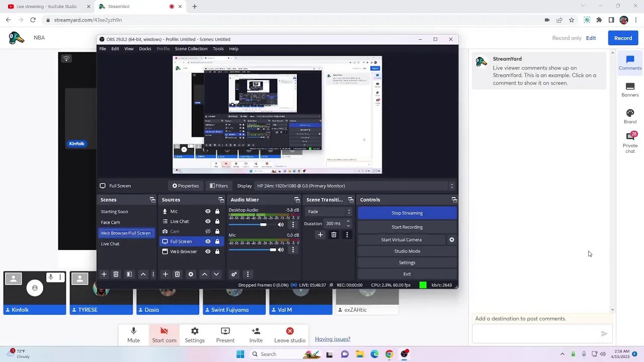Open Audio Mixer three-dot menu
The height and width of the screenshot is (362, 644).
coord(248,274)
